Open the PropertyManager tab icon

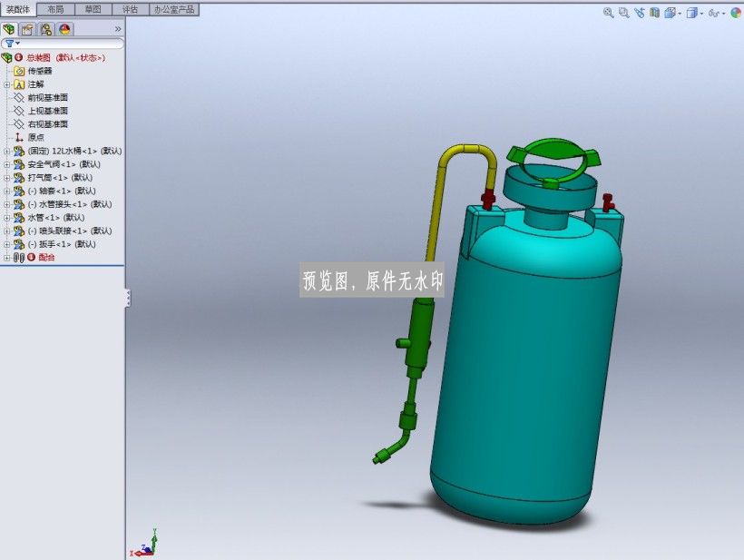(27, 29)
